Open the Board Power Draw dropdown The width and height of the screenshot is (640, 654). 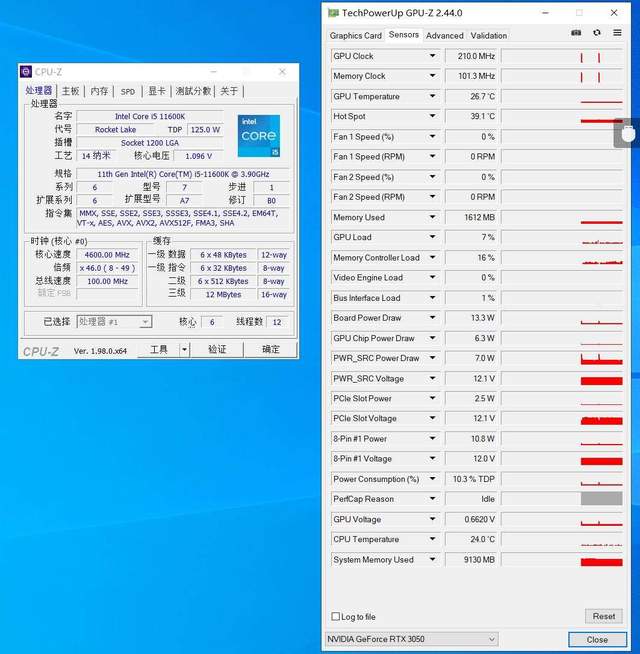(x=433, y=318)
